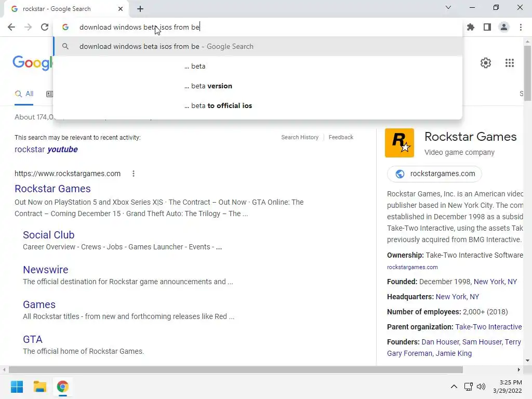The width and height of the screenshot is (532, 399).
Task: Open the Gary Foreman founder link
Action: pos(409,353)
